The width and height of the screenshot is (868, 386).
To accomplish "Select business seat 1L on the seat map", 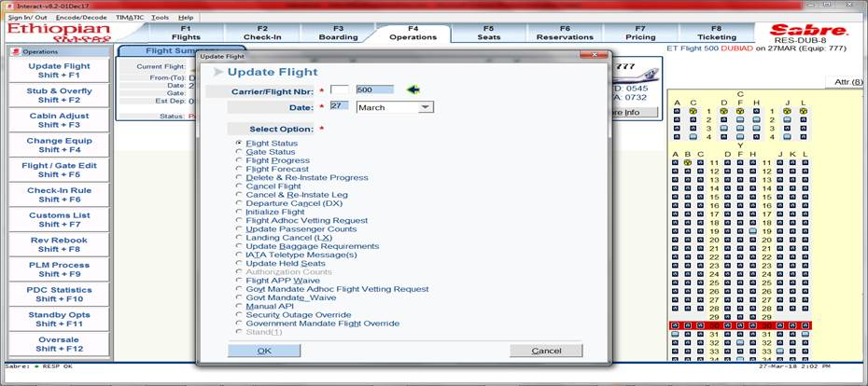I will [804, 111].
